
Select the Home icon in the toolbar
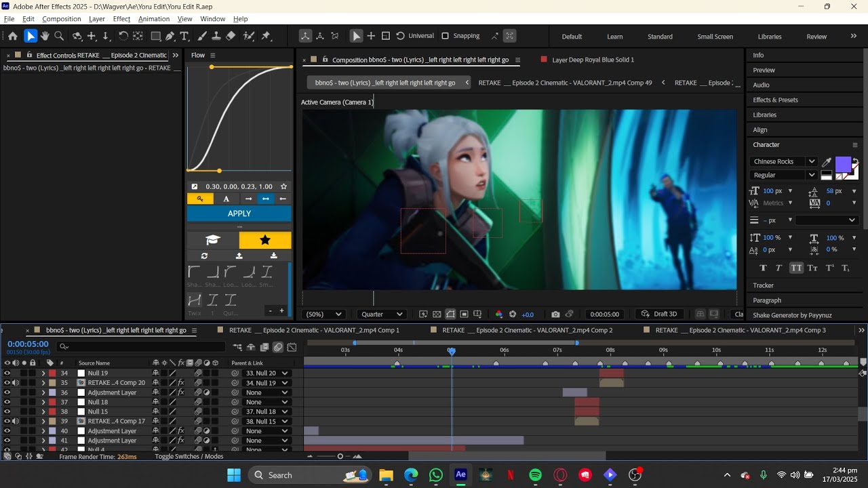[x=12, y=36]
